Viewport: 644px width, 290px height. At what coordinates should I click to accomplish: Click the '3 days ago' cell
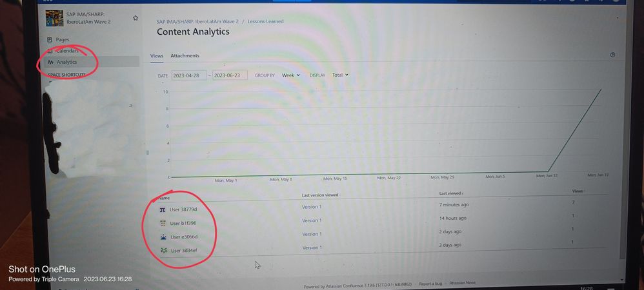coord(450,246)
